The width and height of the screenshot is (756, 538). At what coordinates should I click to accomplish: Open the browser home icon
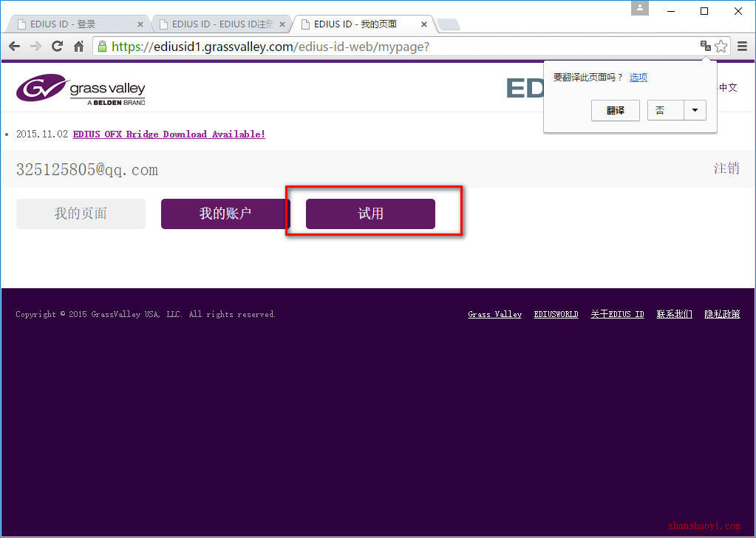(78, 47)
